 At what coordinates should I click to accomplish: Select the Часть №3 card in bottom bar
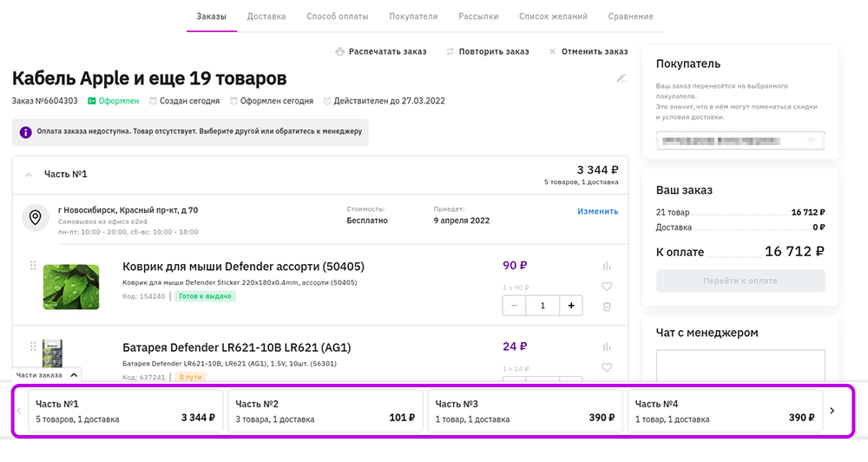(524, 411)
